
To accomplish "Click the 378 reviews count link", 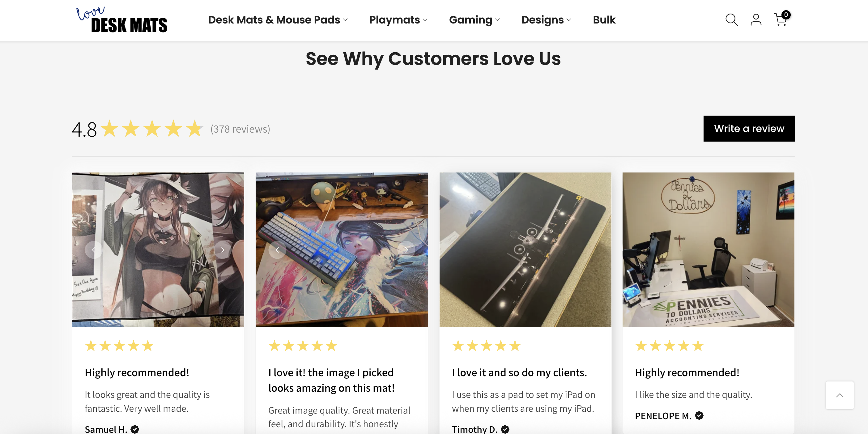I will tap(240, 129).
